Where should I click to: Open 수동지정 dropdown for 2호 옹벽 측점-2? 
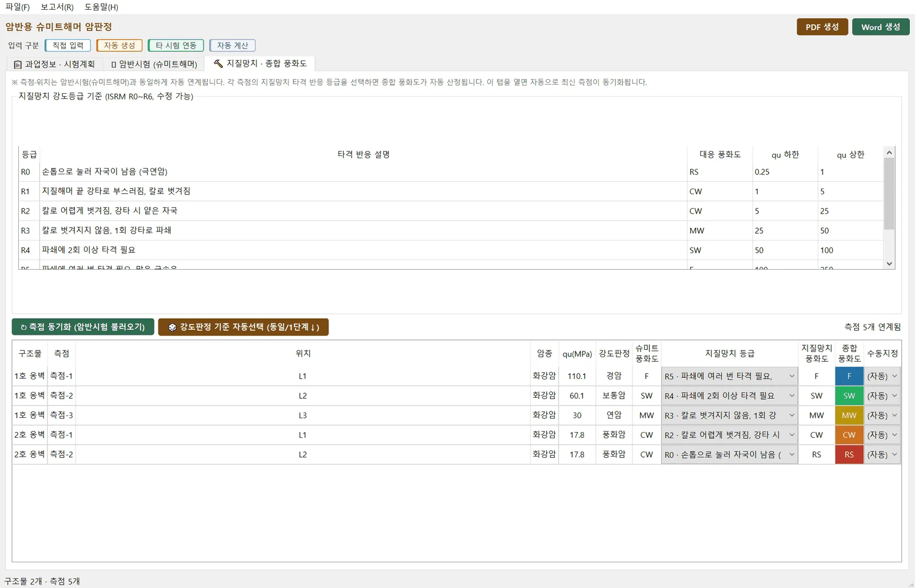pos(882,454)
